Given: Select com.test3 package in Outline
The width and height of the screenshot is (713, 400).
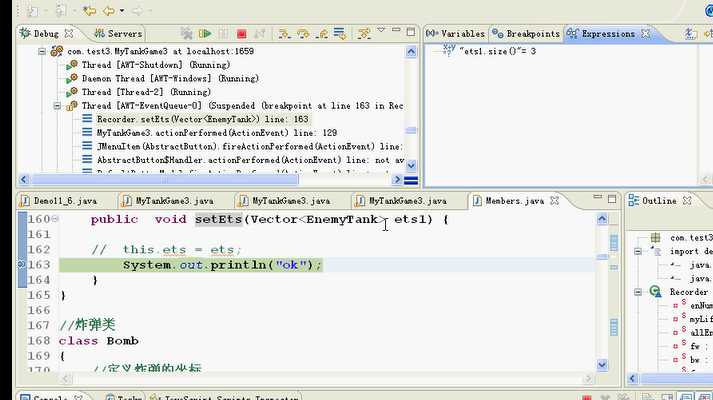Looking at the screenshot, I should tap(684, 238).
